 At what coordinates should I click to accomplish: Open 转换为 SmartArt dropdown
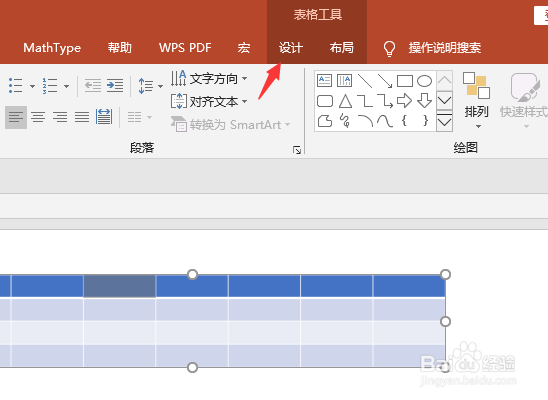[231, 124]
